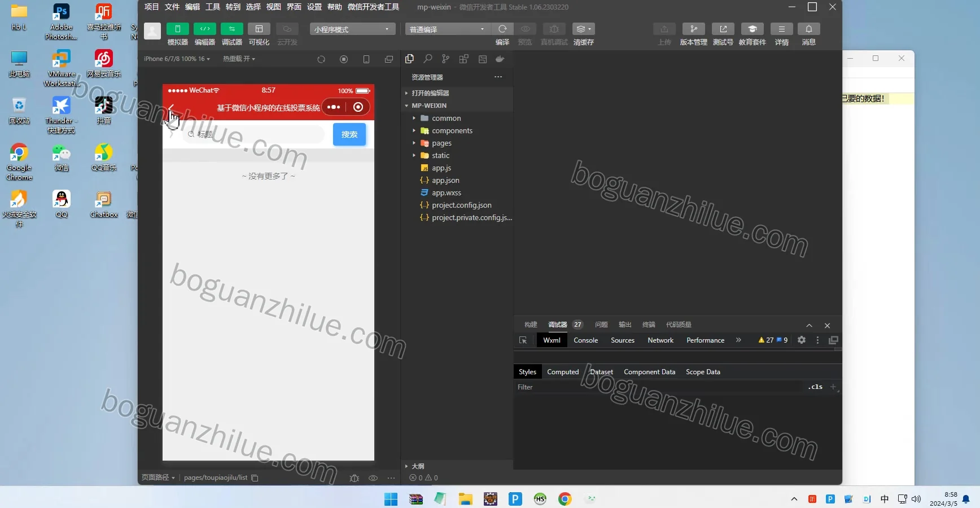Open the 消息 notifications bell

pos(808,29)
